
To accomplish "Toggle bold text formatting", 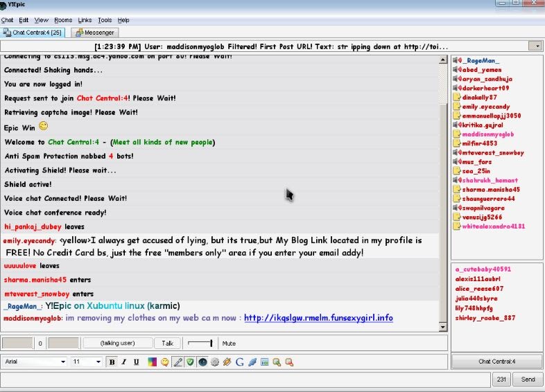I will [x=112, y=362].
